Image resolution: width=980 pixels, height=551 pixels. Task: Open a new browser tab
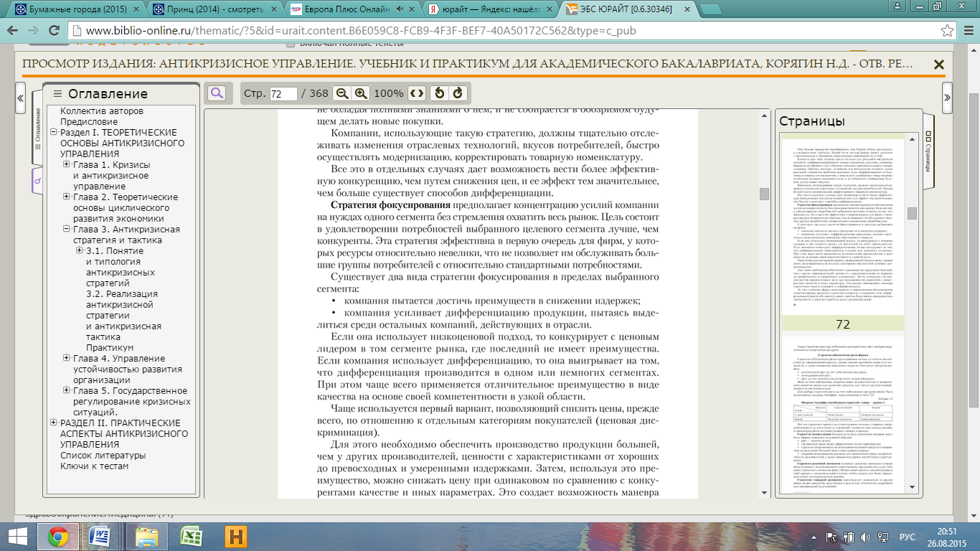[x=711, y=10]
